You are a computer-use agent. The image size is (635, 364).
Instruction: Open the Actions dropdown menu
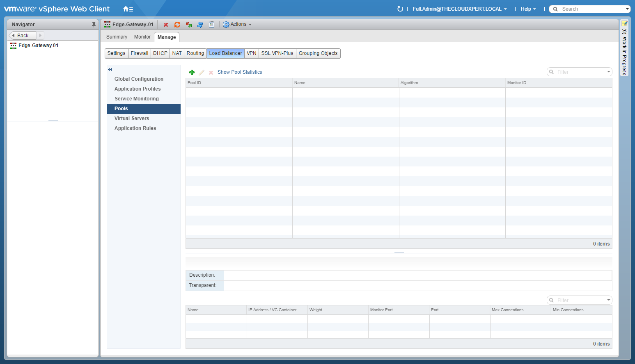point(237,25)
